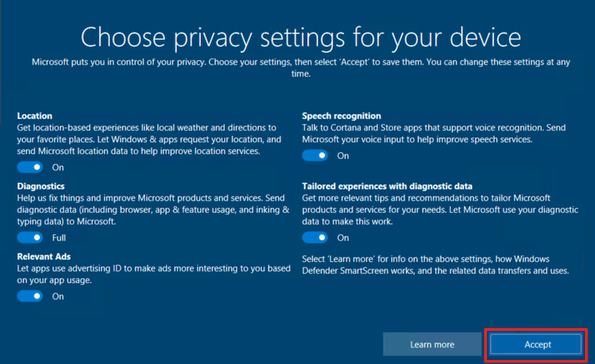The image size is (595, 364).
Task: Disable the Relevant Ads toggle
Action: (30, 296)
